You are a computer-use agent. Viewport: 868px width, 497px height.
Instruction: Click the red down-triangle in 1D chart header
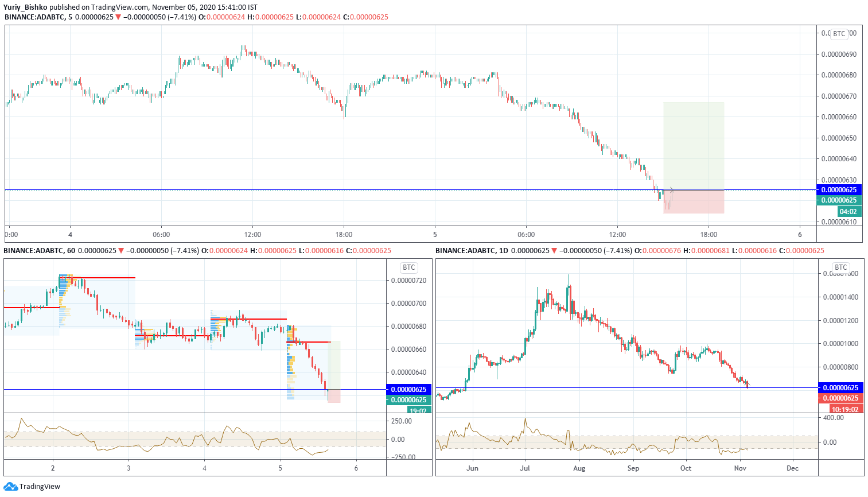(554, 251)
